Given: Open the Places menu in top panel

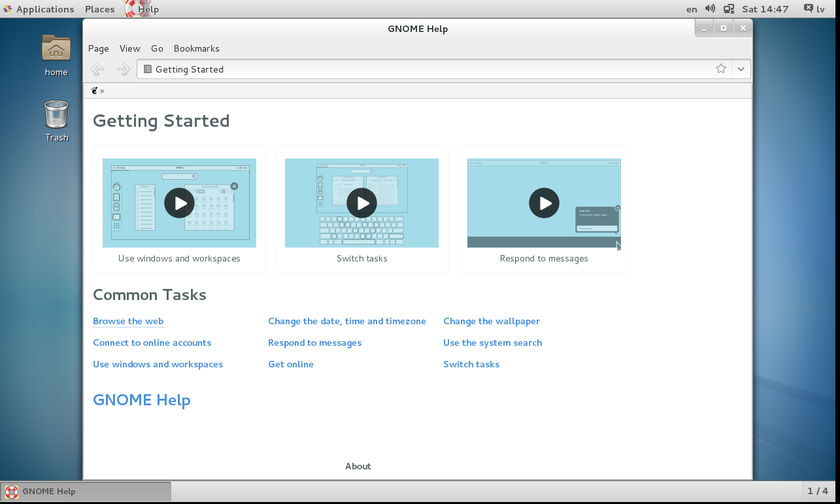Looking at the screenshot, I should click(x=99, y=9).
